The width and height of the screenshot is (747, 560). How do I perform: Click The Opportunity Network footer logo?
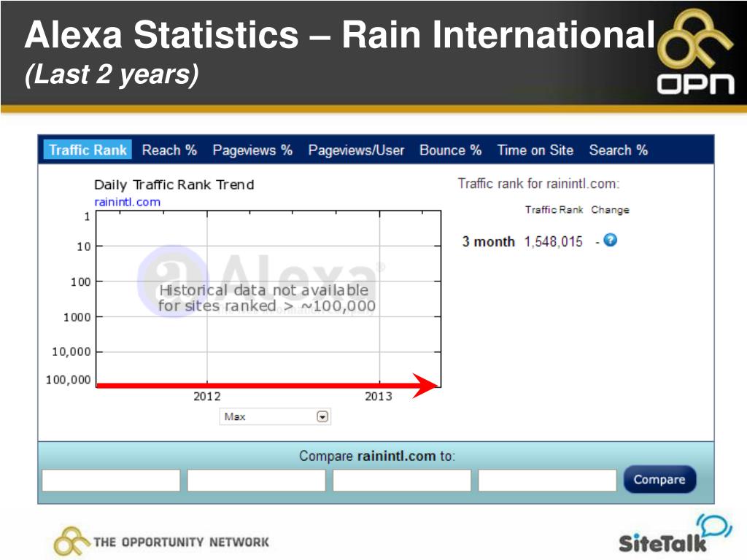pos(161,542)
